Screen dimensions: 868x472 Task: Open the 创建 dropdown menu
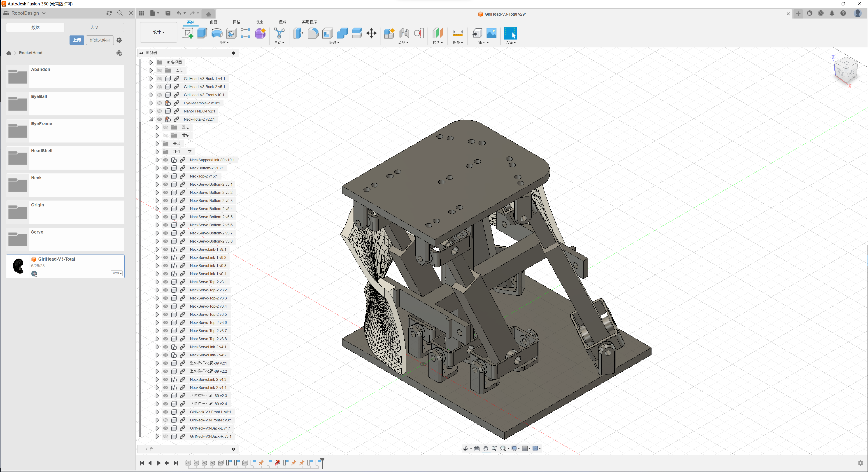pyautogui.click(x=223, y=42)
